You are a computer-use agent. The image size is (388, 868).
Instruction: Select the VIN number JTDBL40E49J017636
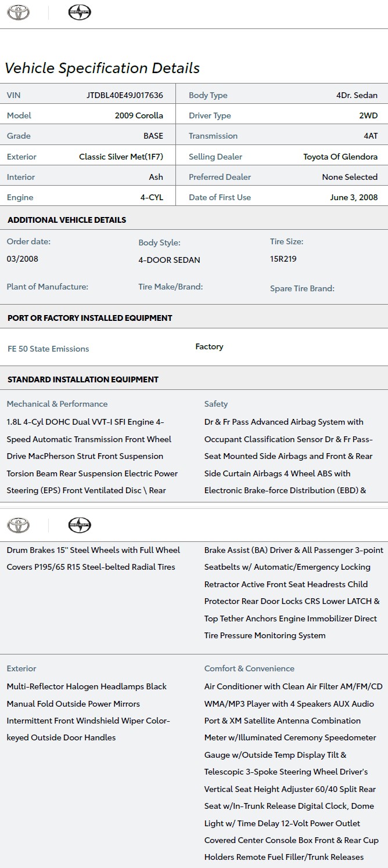124,95
